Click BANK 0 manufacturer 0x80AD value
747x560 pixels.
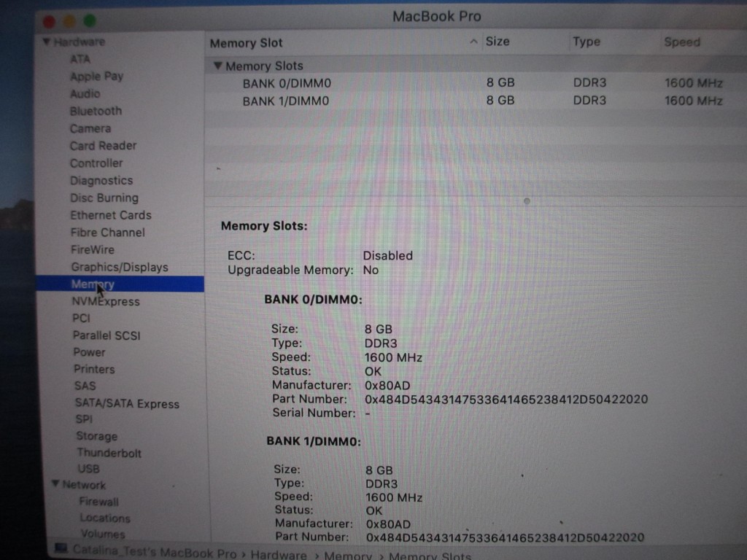point(387,385)
